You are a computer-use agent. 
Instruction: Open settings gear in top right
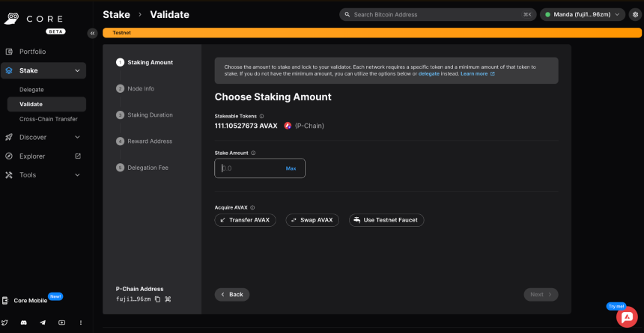(x=635, y=14)
